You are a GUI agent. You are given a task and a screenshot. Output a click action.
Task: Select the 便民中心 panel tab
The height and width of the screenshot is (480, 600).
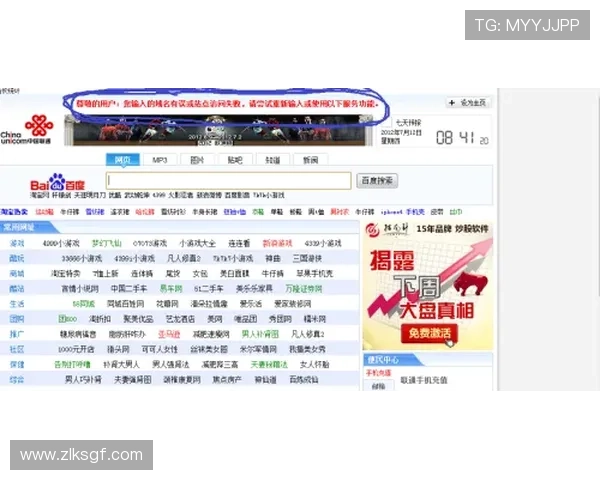pos(383,360)
